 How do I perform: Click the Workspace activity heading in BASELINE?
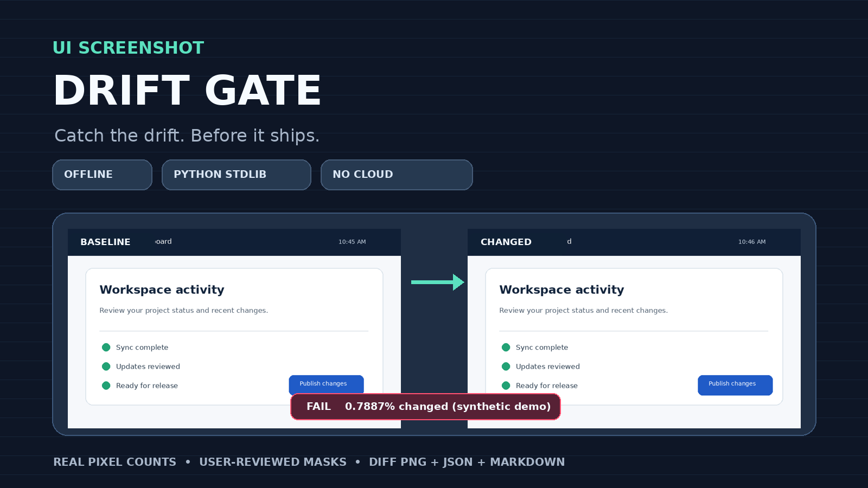click(x=162, y=290)
